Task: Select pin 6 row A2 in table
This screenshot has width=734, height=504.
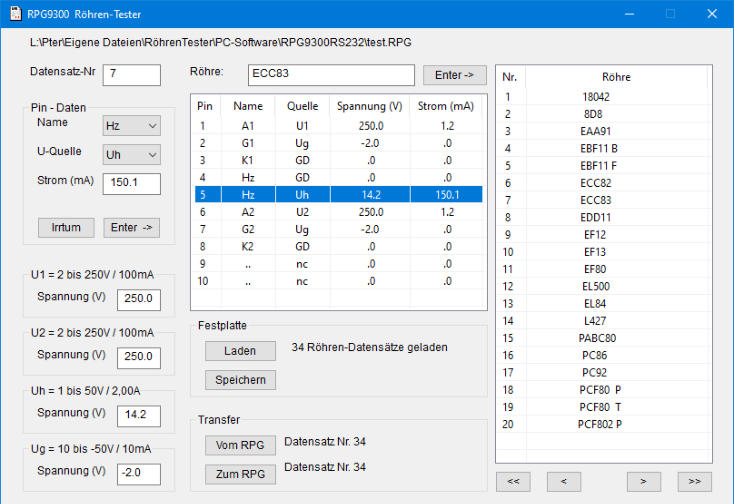Action: tap(338, 212)
